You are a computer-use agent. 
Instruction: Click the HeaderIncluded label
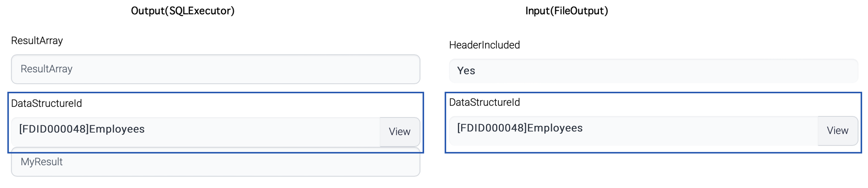point(484,45)
